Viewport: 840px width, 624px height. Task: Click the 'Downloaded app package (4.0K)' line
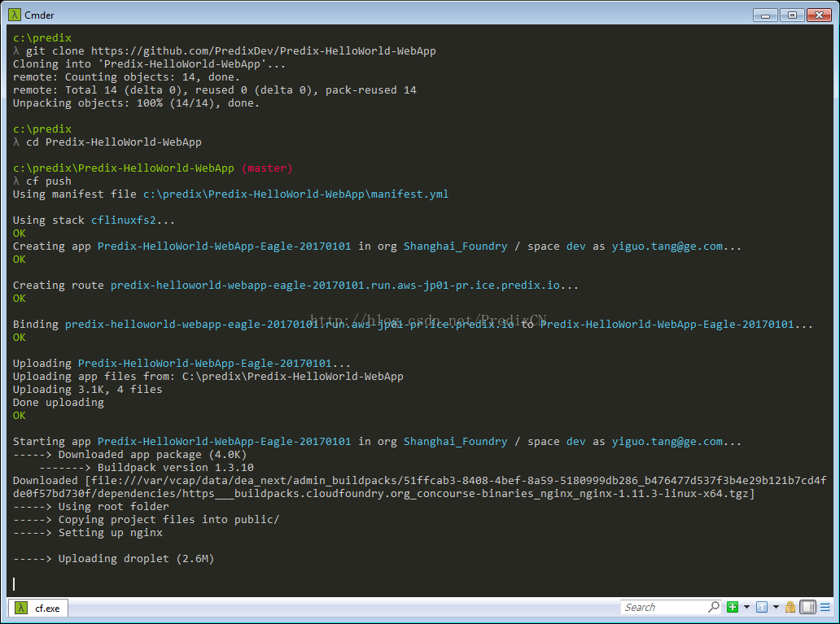pos(129,454)
